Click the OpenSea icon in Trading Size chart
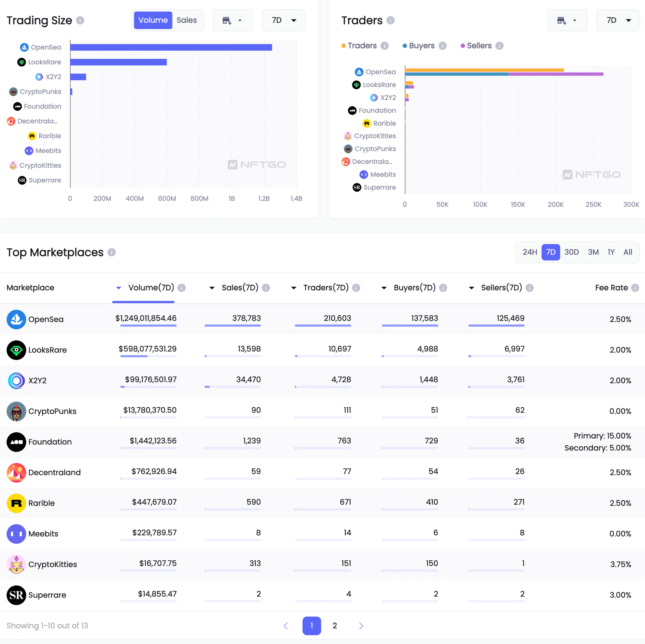This screenshot has height=644, width=645. [24, 47]
